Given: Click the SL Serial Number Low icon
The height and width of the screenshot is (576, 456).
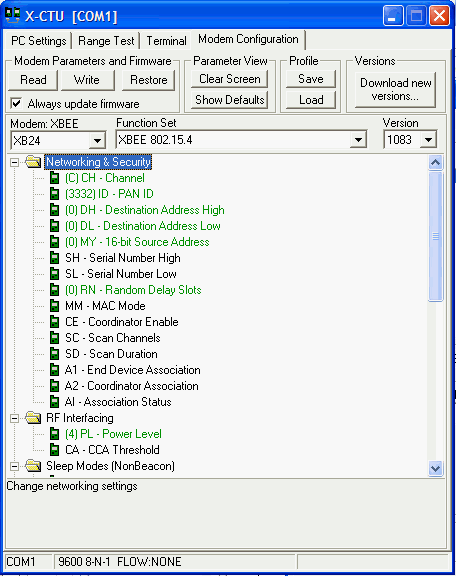Looking at the screenshot, I should click(x=54, y=274).
